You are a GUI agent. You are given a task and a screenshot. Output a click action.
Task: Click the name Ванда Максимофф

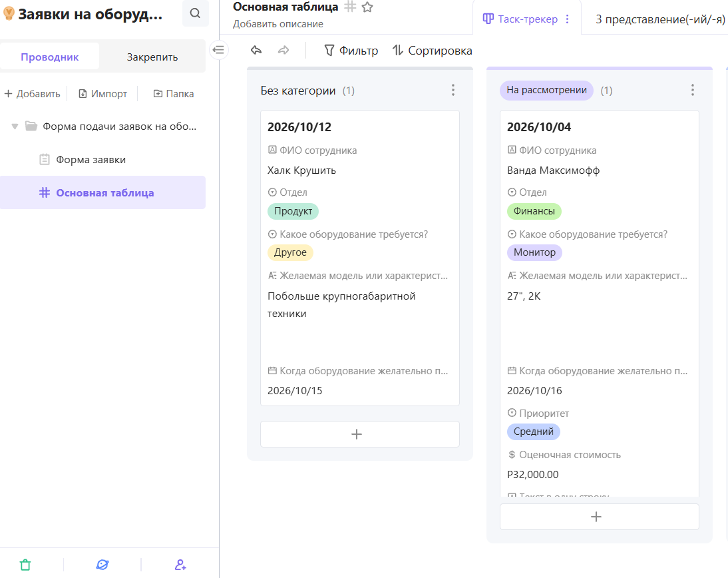coord(554,170)
